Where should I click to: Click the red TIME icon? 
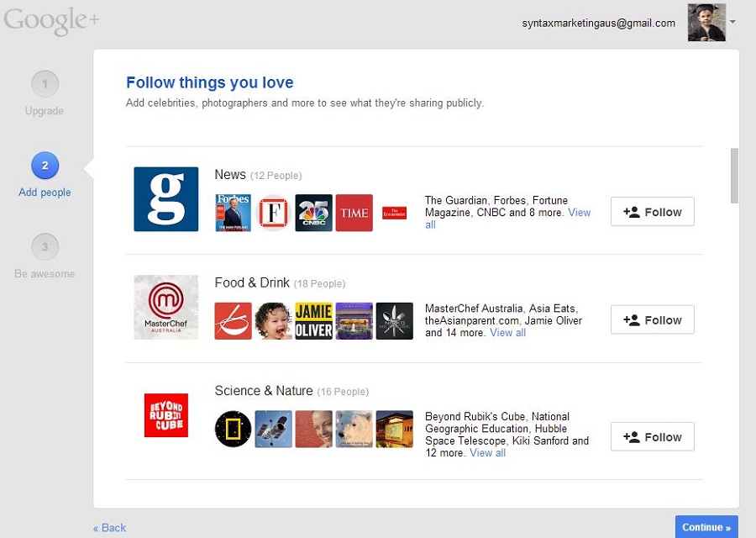354,213
